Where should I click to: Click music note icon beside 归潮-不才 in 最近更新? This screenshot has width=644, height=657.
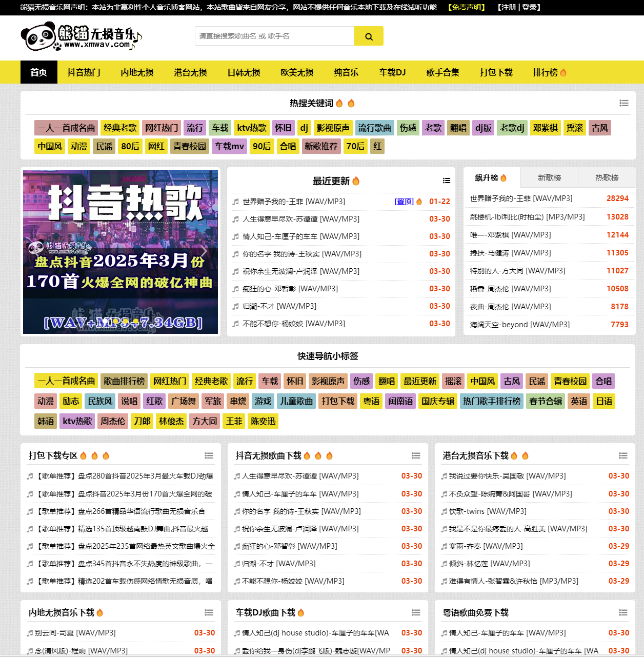236,306
